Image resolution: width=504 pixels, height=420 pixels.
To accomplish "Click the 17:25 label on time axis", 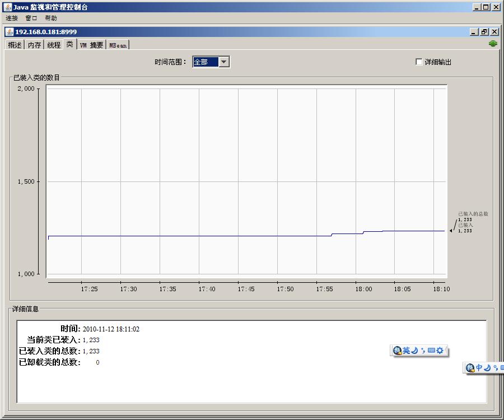I will pyautogui.click(x=89, y=289).
